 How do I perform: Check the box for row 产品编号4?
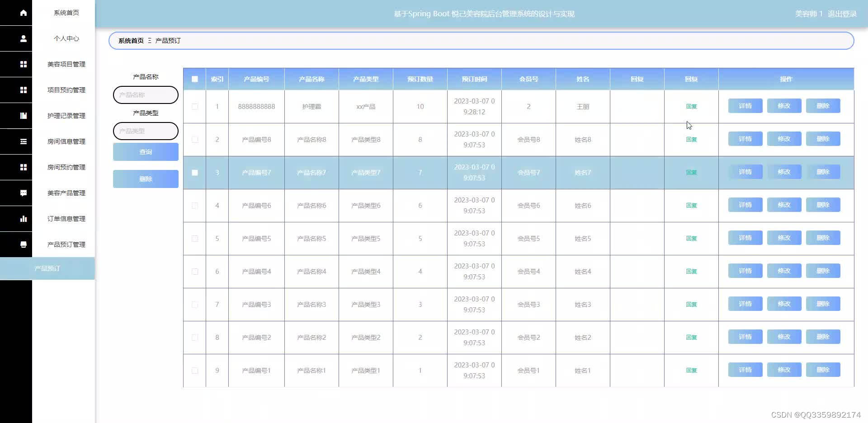pyautogui.click(x=195, y=272)
